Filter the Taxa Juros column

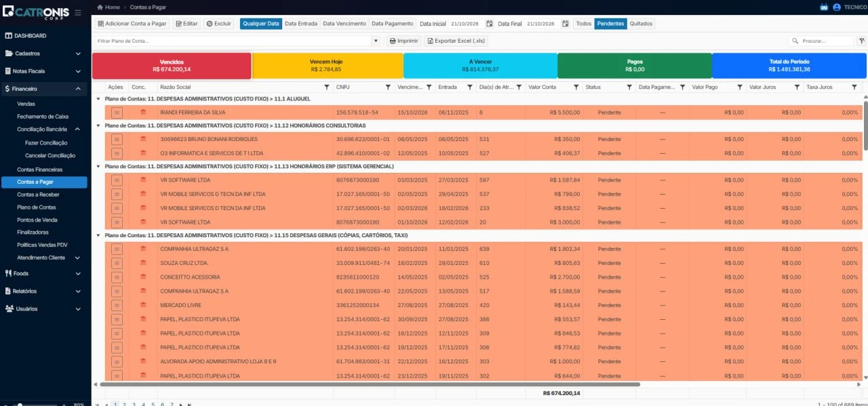click(x=854, y=87)
